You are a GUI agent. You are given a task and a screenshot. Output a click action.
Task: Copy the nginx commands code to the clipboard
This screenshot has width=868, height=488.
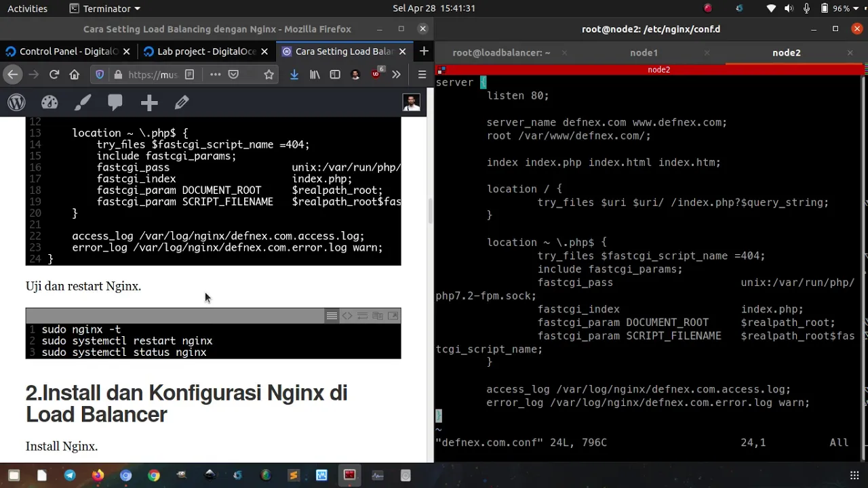pyautogui.click(x=378, y=316)
